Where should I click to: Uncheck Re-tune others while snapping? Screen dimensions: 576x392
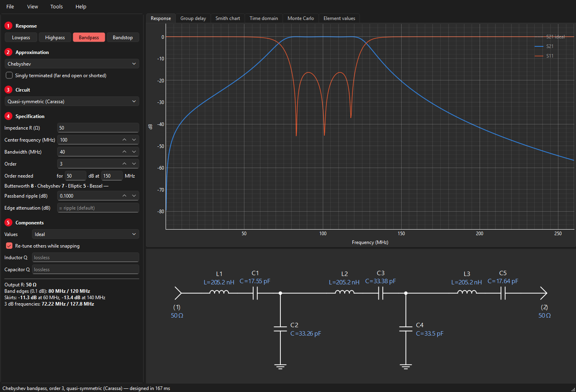click(x=9, y=246)
